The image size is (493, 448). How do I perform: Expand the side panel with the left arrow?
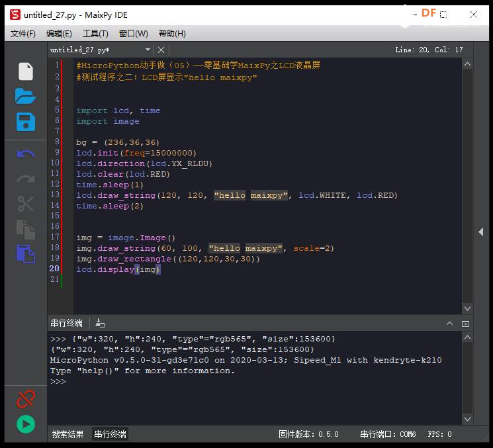tap(480, 232)
